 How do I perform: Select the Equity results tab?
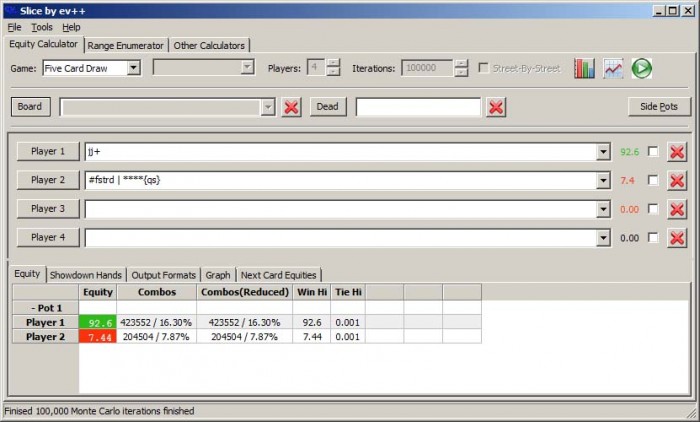27,274
